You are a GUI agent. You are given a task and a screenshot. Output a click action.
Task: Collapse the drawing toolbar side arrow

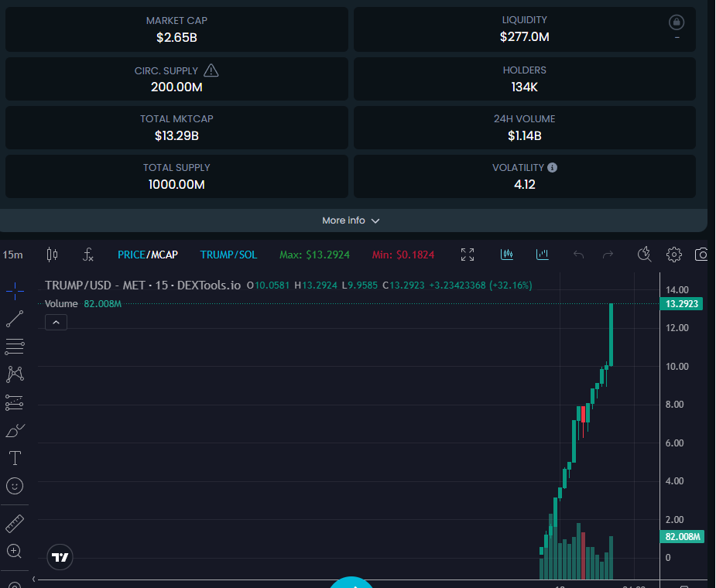coord(33,579)
